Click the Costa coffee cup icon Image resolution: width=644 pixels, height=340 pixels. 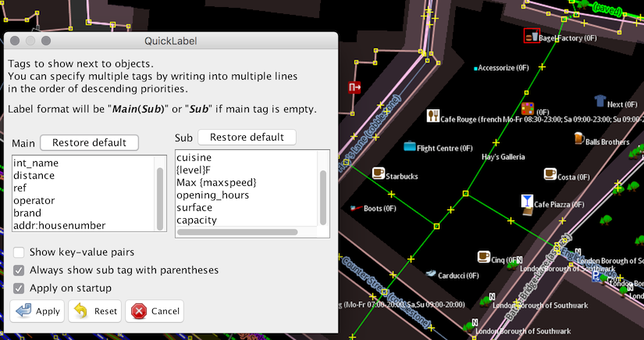point(550,174)
